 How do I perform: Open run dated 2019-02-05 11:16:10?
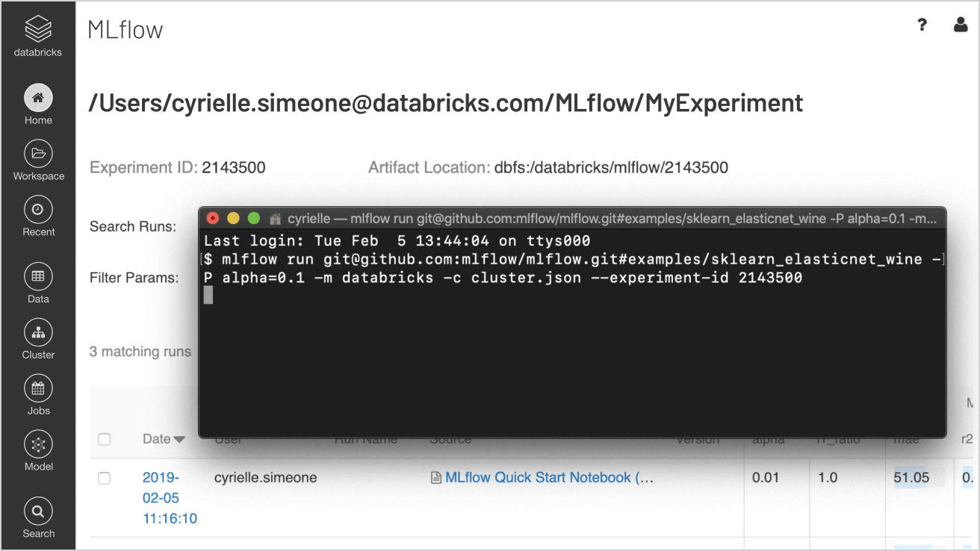(170, 497)
